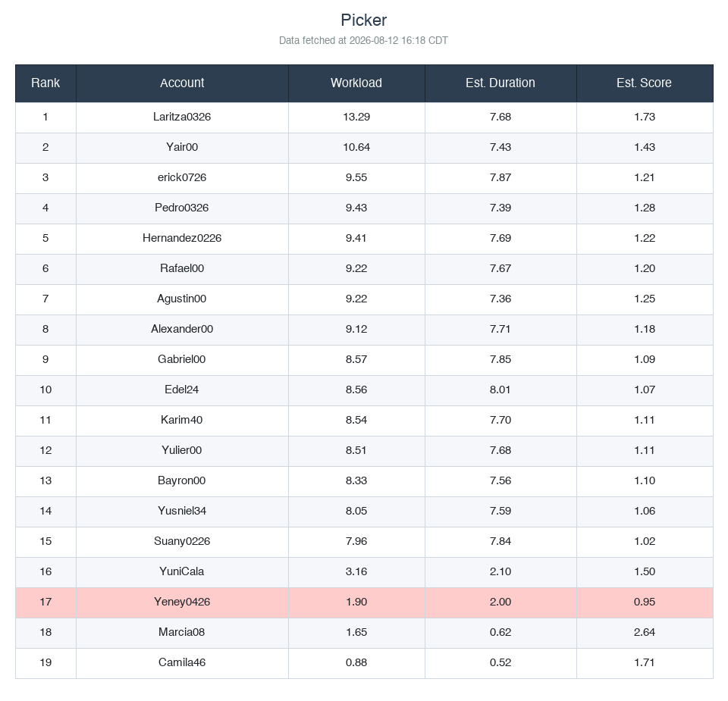Select Marcia08's score of 2.64
The height and width of the screenshot is (701, 728).
coord(645,632)
